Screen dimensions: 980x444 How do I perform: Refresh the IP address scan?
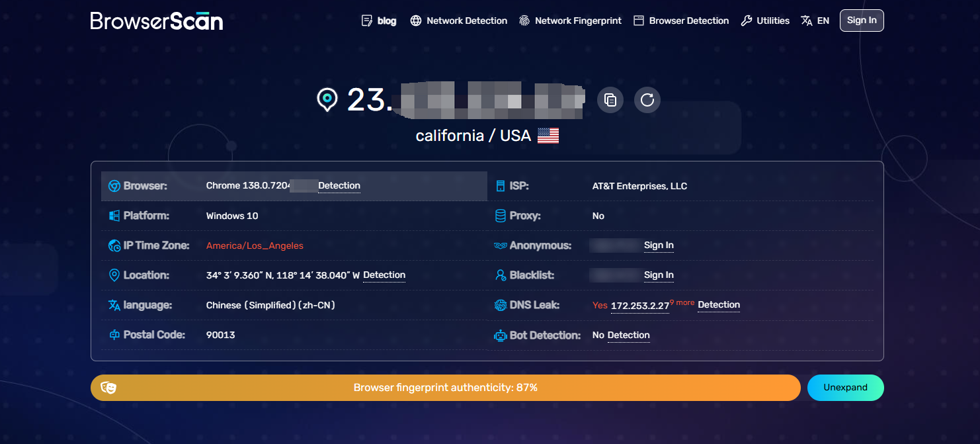(647, 100)
